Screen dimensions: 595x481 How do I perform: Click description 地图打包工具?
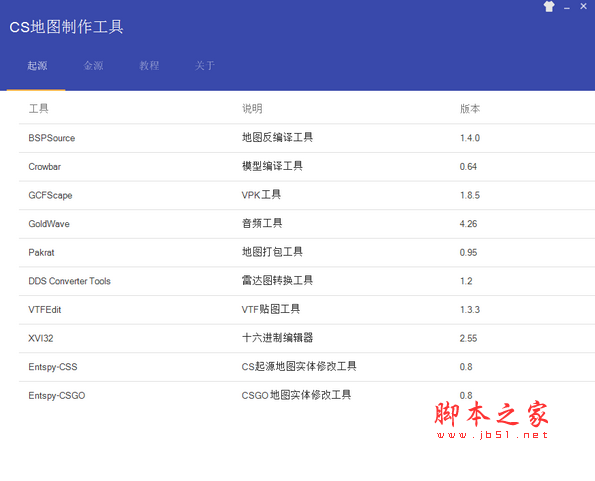272,252
